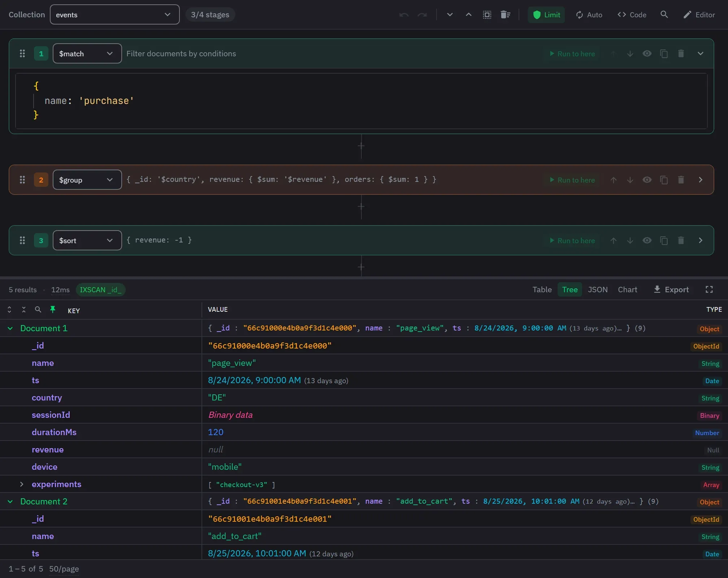Viewport: 728px width, 578px height.
Task: Open the Editor
Action: [x=699, y=15]
